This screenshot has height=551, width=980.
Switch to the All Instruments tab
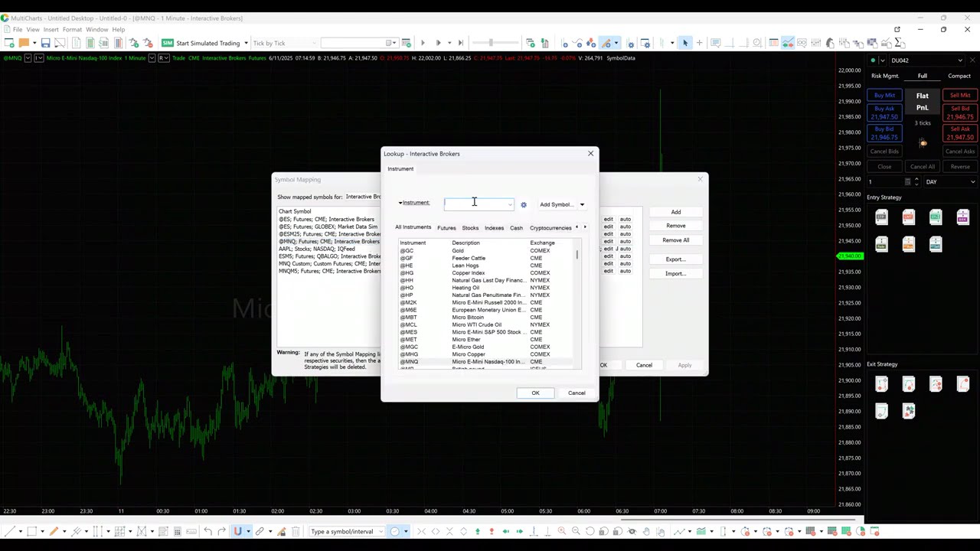[413, 227]
